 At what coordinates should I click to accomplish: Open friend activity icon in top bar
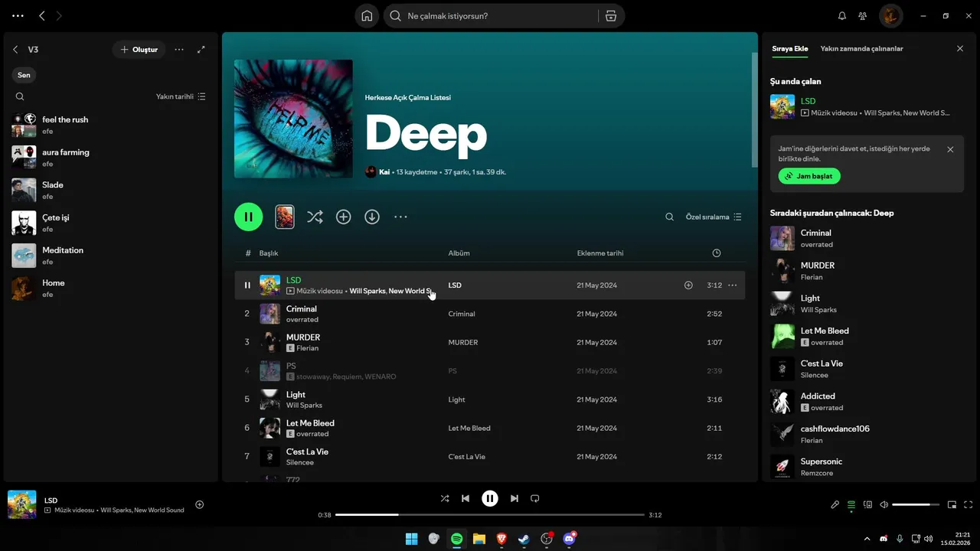(x=863, y=16)
